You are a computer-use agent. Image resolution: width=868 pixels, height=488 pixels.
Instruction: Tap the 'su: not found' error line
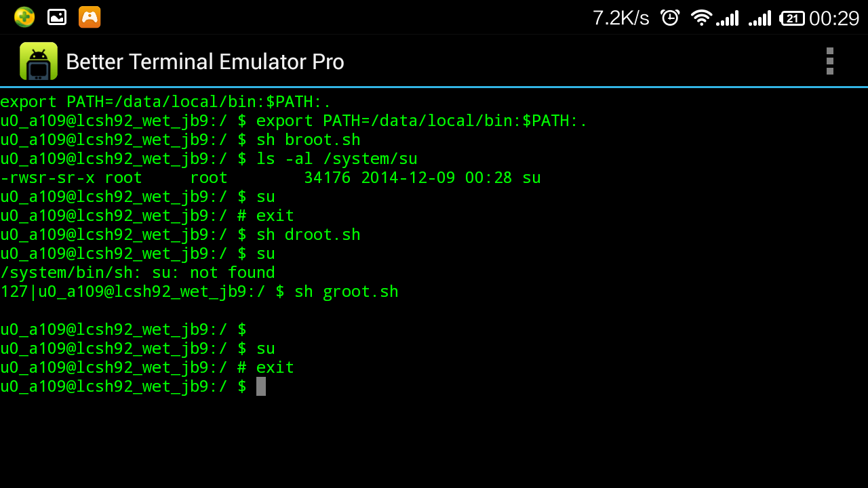click(138, 272)
